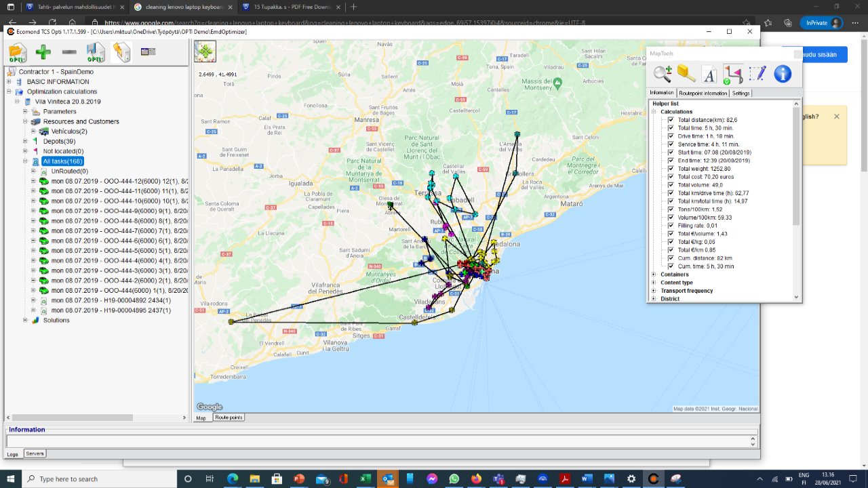
Task: Expand Vehículos(2) tree node
Action: pyautogui.click(x=34, y=131)
